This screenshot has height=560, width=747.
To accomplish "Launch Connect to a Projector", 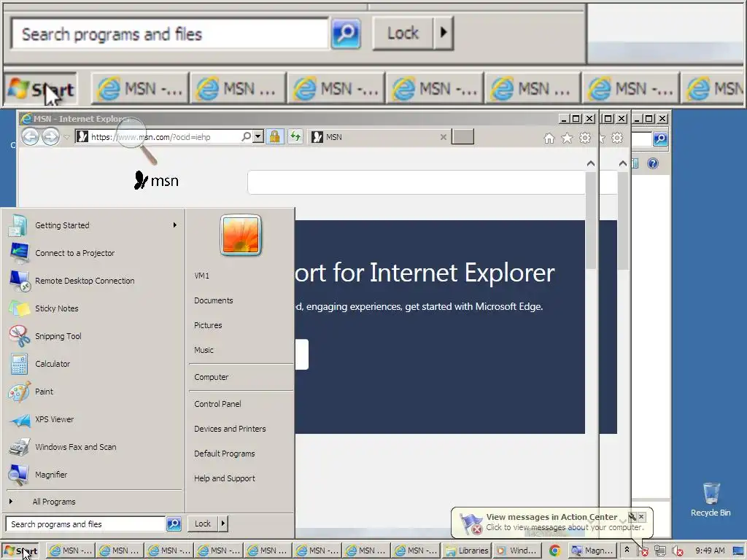I will (93, 253).
